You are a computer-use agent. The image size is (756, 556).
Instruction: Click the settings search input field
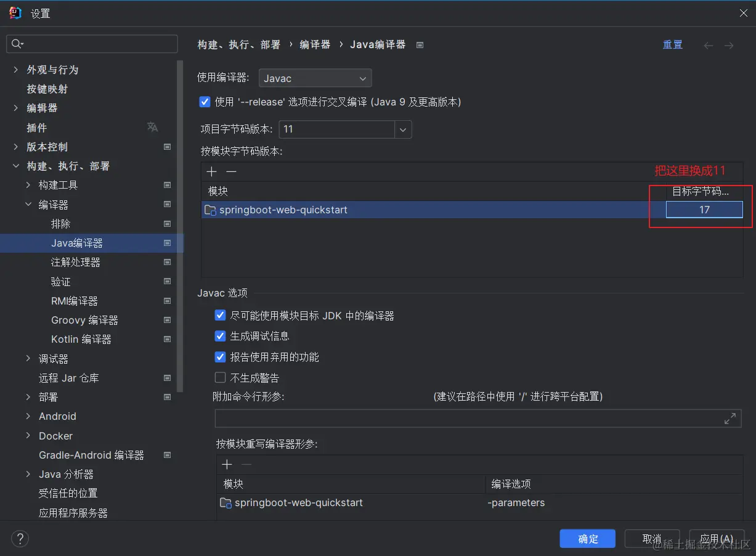click(x=92, y=44)
